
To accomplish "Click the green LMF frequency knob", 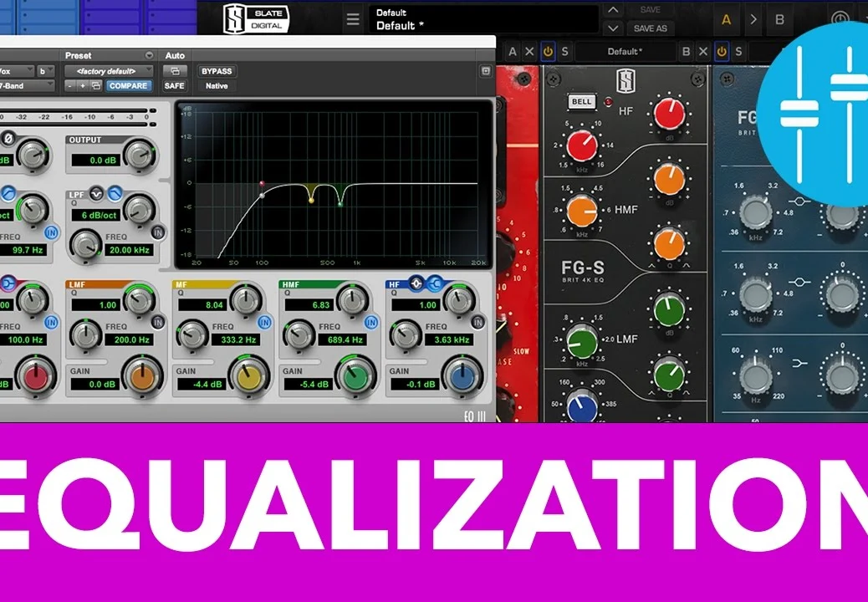I will point(582,341).
